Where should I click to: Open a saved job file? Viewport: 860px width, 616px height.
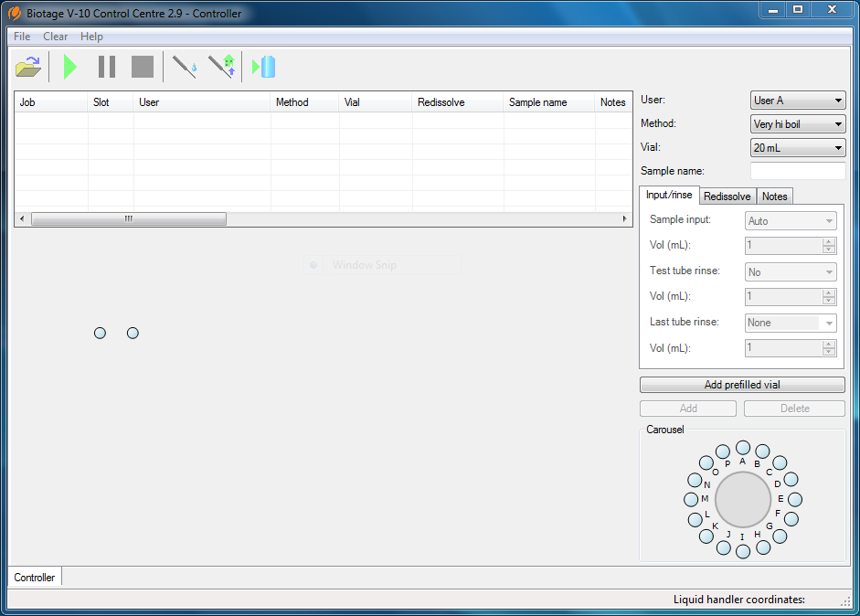tap(27, 66)
